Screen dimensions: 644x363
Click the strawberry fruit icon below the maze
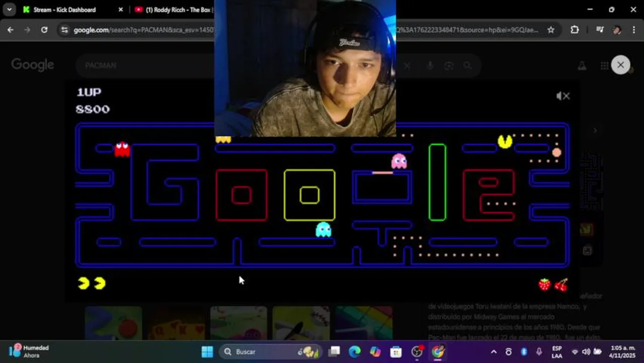click(x=545, y=284)
